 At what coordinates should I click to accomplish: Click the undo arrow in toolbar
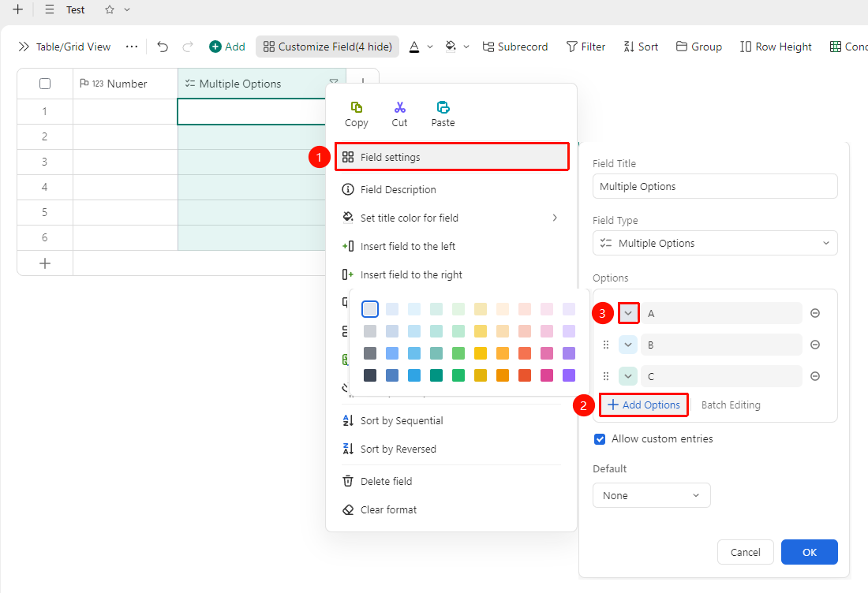163,47
